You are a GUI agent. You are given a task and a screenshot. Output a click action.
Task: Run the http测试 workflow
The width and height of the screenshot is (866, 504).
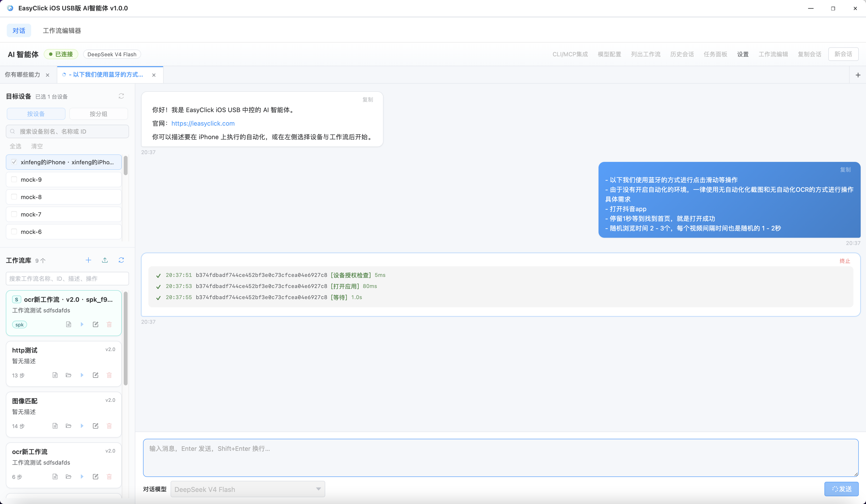point(82,375)
